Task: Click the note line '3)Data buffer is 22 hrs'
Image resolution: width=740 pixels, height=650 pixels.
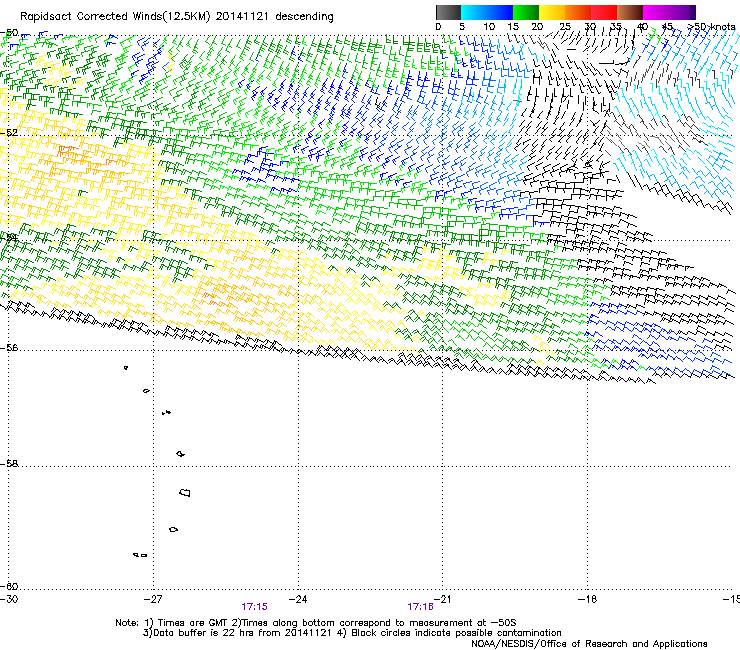Action: pyautogui.click(x=352, y=633)
